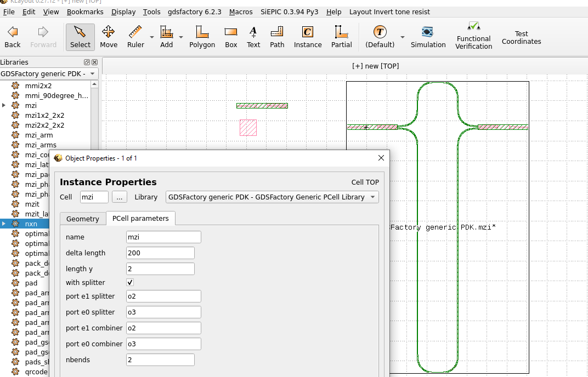The height and width of the screenshot is (377, 588).
Task: Open the Partial edit tool
Action: click(x=341, y=37)
